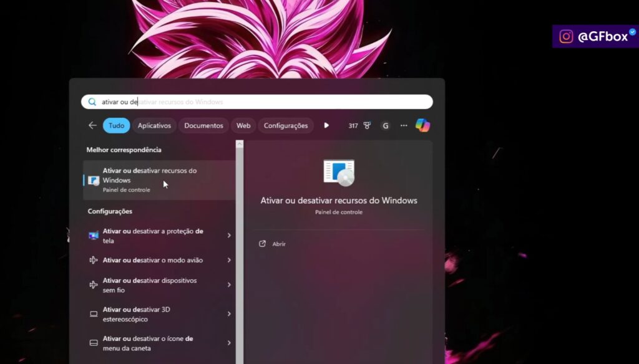The image size is (639, 364).
Task: Open the three-dots more options menu
Action: point(404,125)
